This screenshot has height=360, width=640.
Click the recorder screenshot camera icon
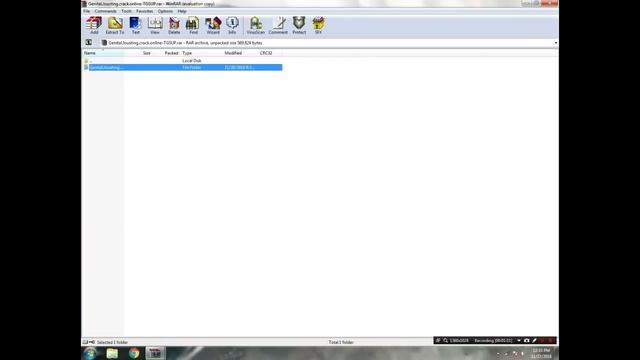527,340
